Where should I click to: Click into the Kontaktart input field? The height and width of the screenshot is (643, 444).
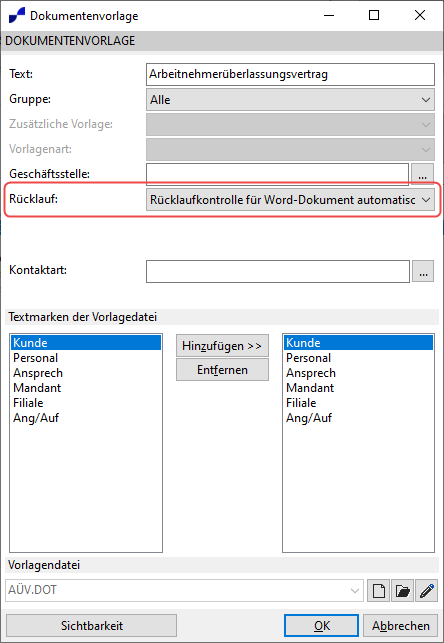click(278, 271)
